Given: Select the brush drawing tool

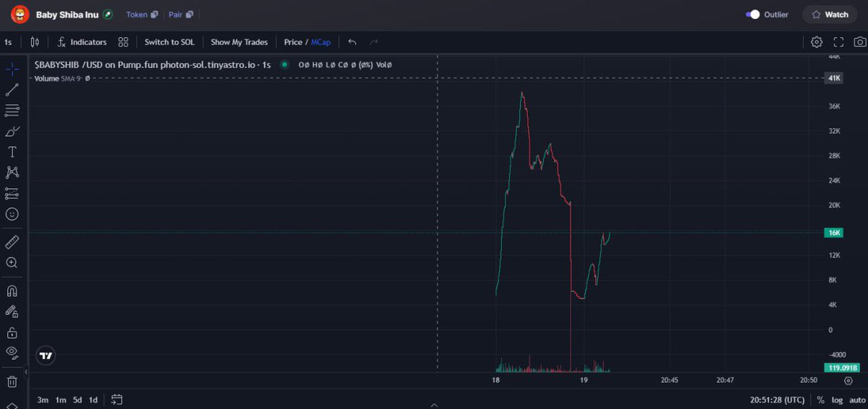Looking at the screenshot, I should (12, 131).
